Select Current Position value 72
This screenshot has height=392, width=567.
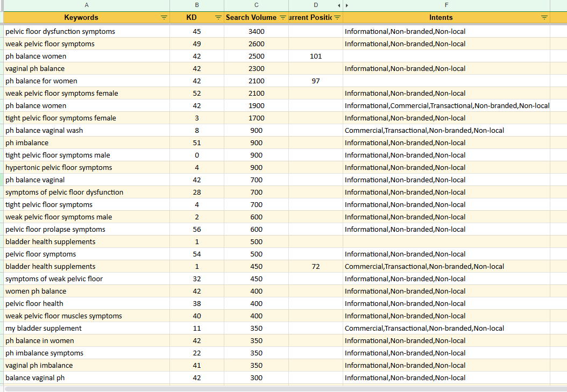click(x=316, y=267)
